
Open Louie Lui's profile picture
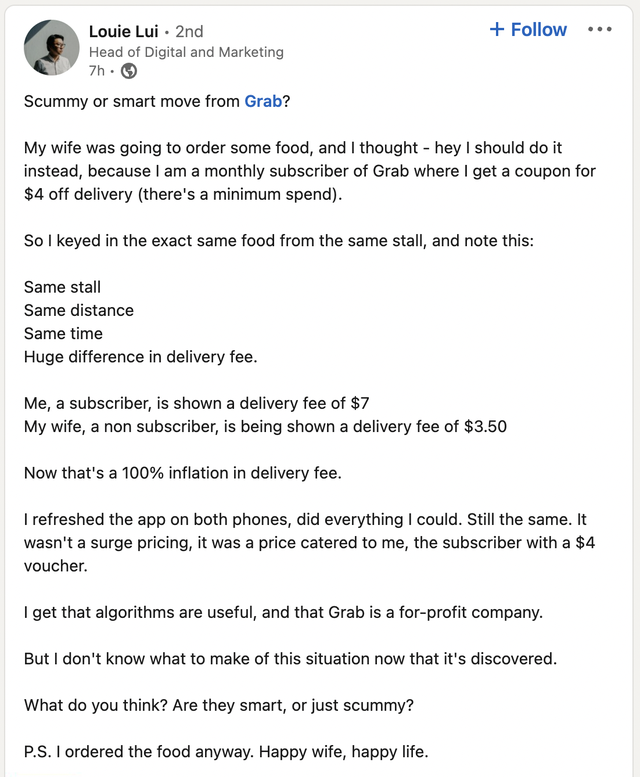click(x=52, y=48)
